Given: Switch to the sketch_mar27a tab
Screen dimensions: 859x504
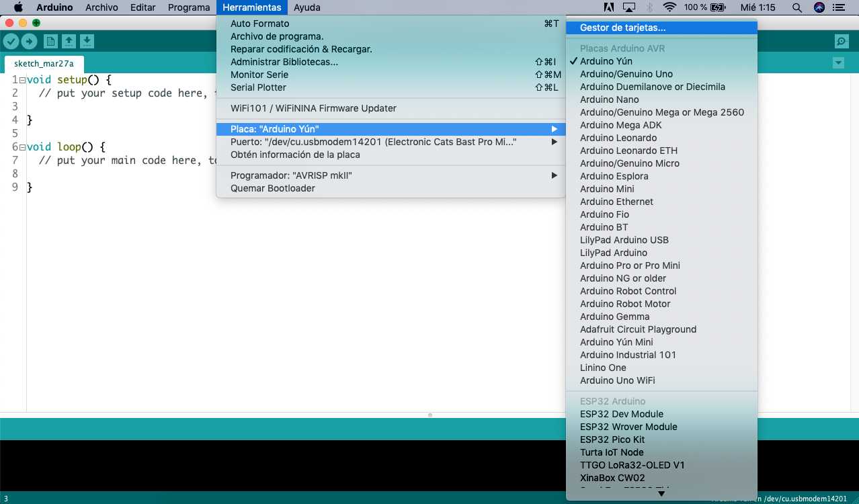Looking at the screenshot, I should (44, 64).
